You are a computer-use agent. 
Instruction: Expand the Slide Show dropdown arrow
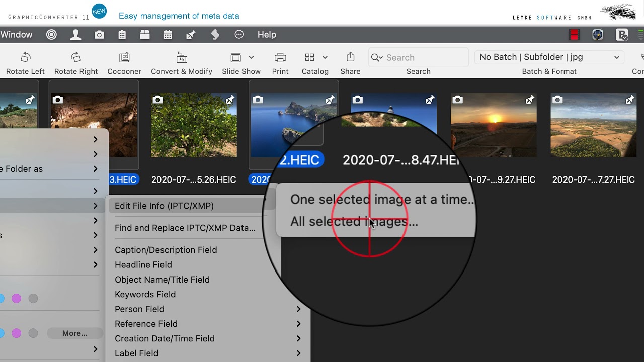pos(251,57)
